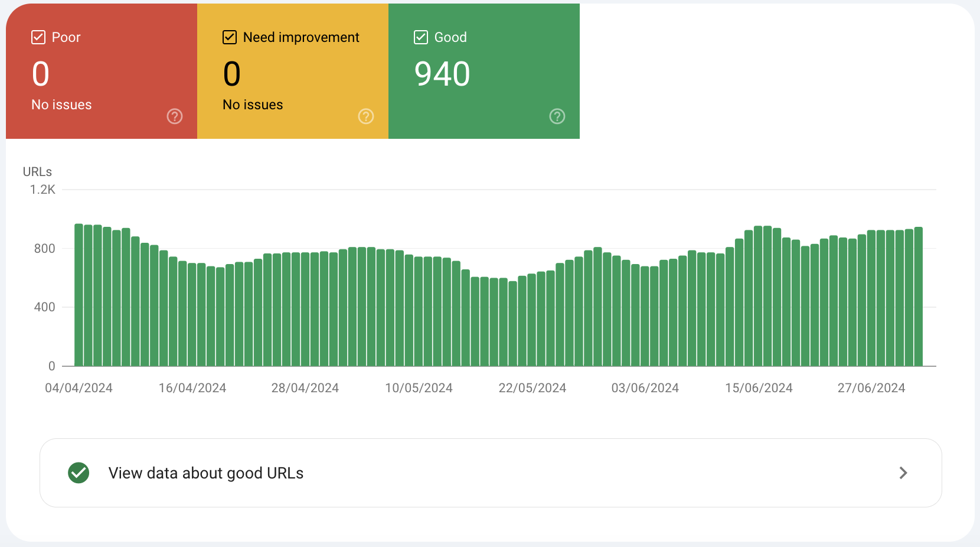Click the URLs axis title
Viewport: 980px width, 547px height.
point(37,172)
